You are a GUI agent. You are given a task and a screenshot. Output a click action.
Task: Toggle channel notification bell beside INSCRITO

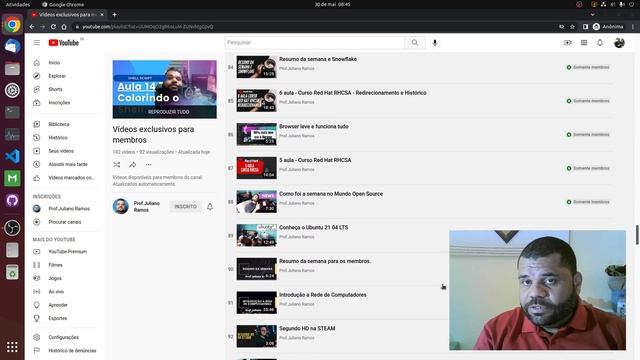coord(210,207)
